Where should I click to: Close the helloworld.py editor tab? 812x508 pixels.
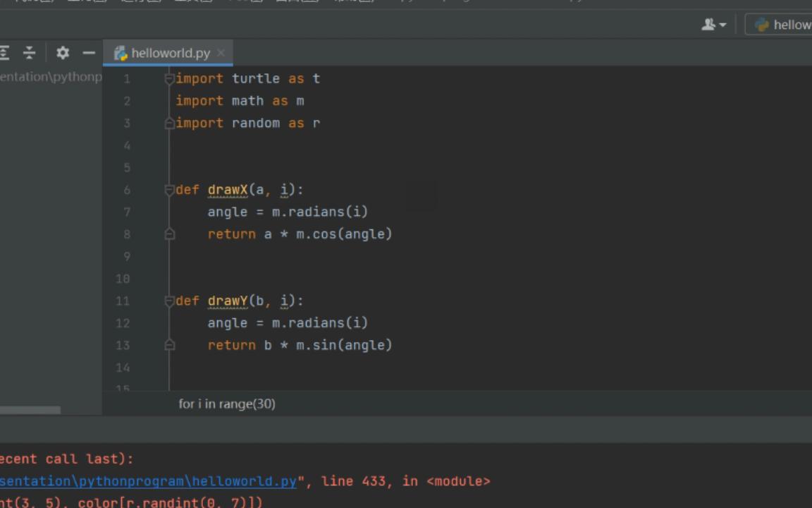point(221,52)
